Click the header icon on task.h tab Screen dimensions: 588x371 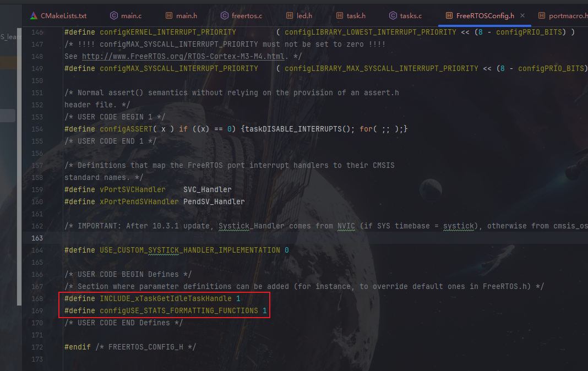pyautogui.click(x=340, y=16)
